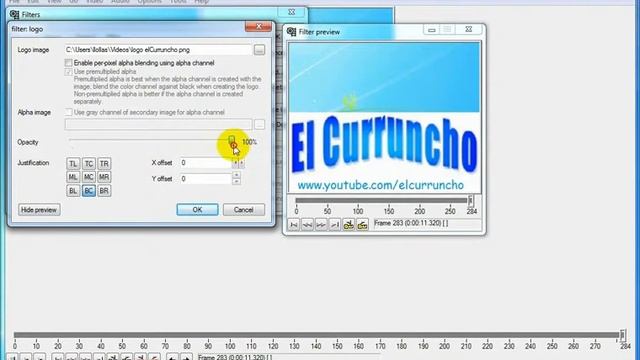
Task: Click the X offset field
Action: click(x=206, y=163)
